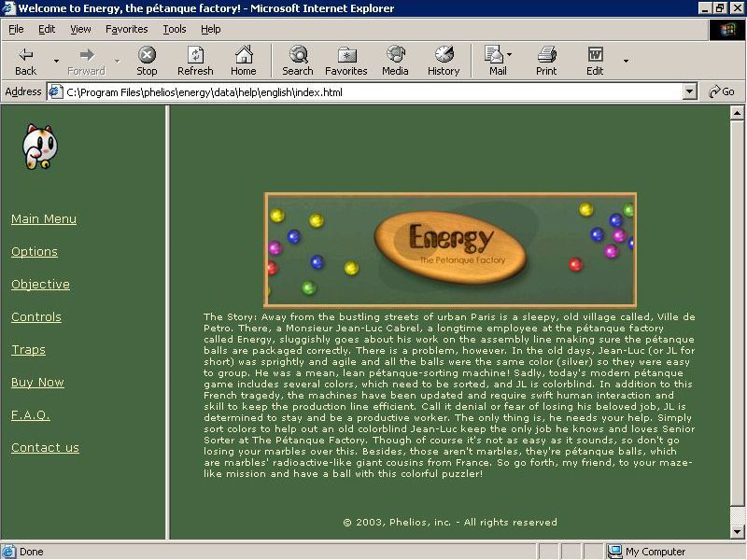Restore down the Internet Explorer window
The width and height of the screenshot is (747, 560).
point(720,8)
